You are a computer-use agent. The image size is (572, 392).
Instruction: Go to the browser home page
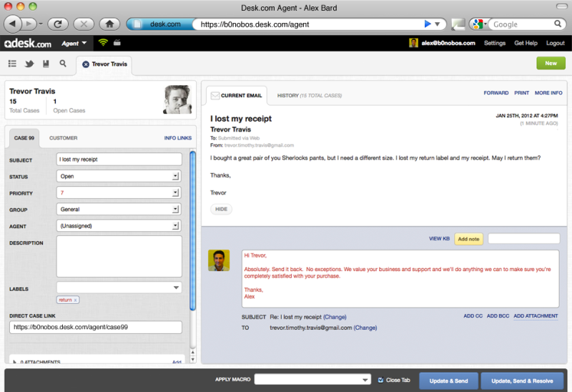[x=109, y=24]
